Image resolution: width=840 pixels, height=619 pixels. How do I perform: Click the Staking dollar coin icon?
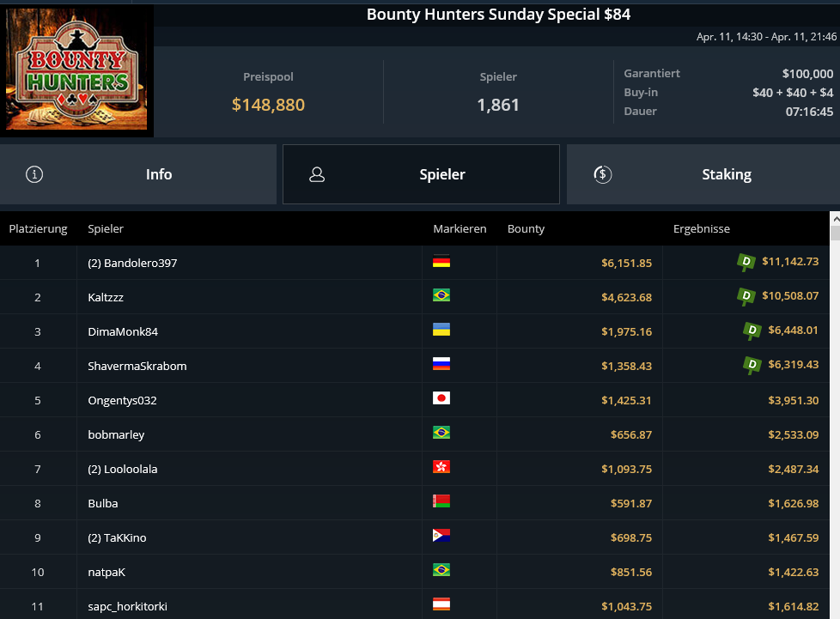click(x=603, y=174)
